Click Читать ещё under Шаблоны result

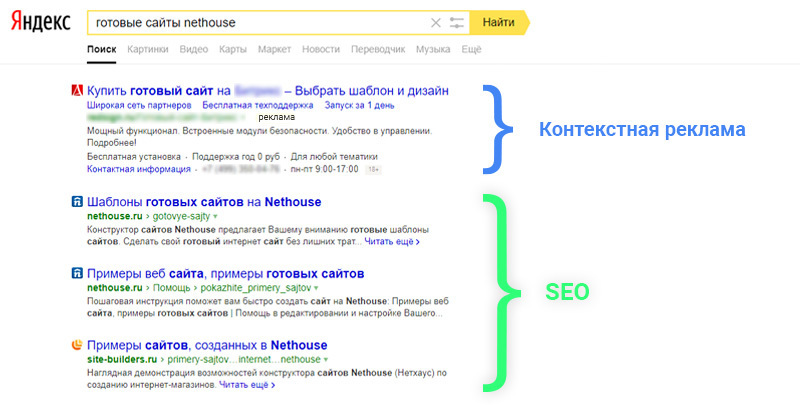tap(392, 242)
